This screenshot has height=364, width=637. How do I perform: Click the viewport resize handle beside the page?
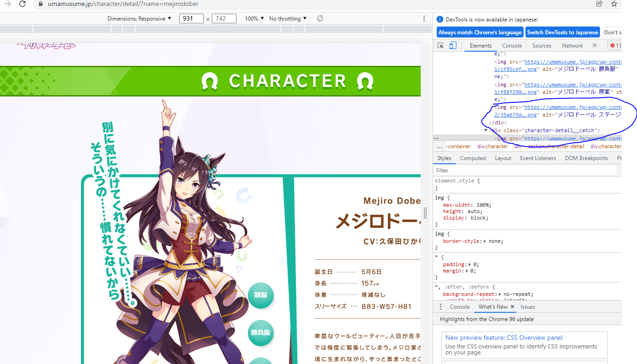(426, 213)
